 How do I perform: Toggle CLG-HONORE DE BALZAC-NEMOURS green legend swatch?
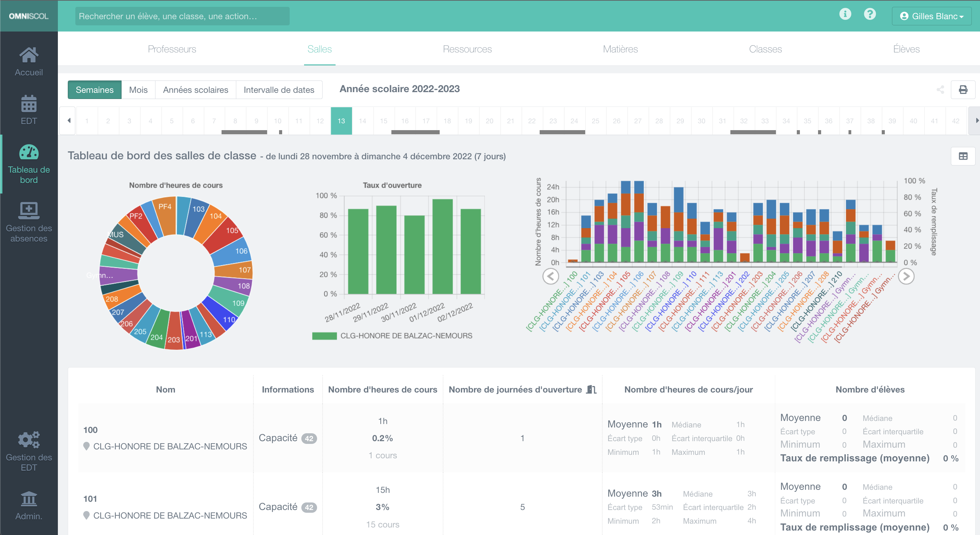click(324, 336)
